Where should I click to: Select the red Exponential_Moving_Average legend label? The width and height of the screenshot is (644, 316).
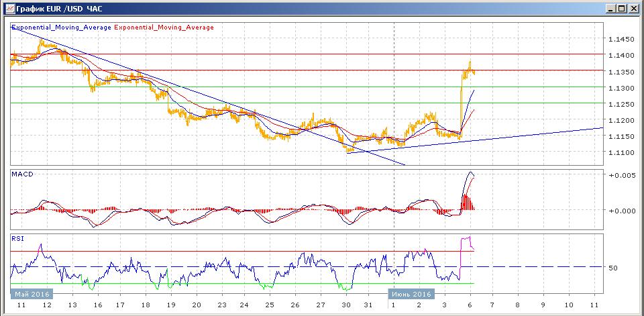pyautogui.click(x=164, y=28)
